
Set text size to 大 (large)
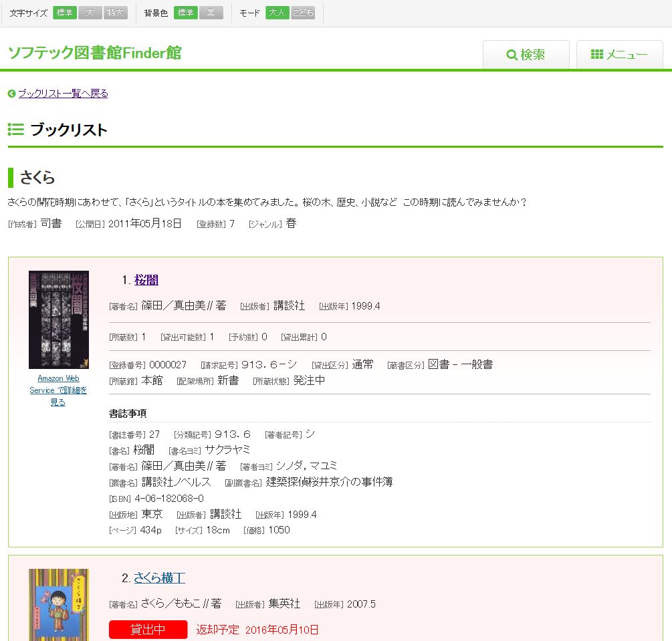point(90,13)
